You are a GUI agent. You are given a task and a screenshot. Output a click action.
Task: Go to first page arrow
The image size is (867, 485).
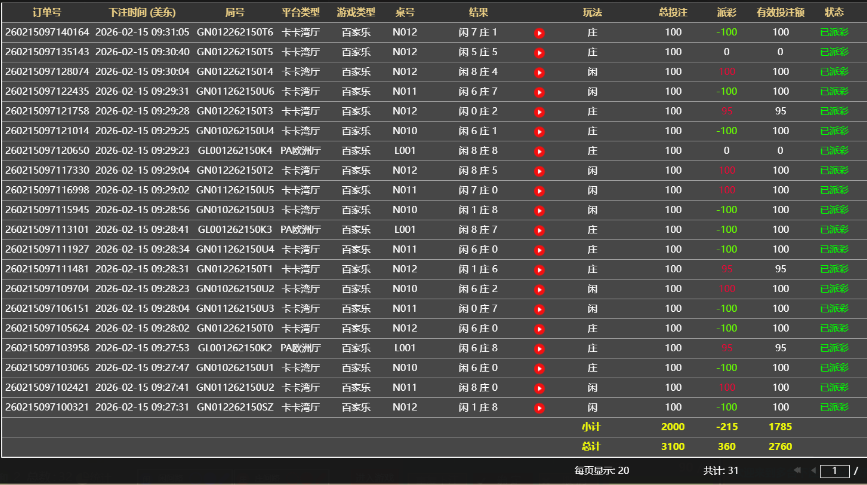(797, 470)
